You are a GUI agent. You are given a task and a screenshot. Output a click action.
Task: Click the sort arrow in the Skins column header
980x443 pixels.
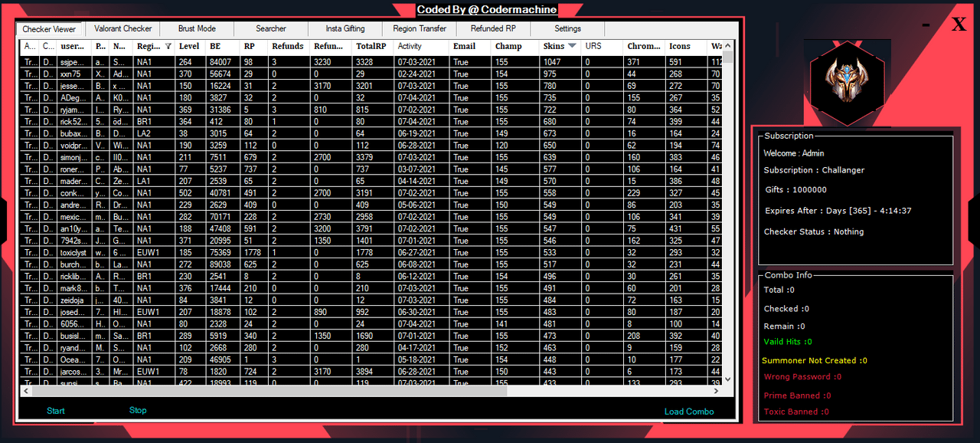[571, 46]
